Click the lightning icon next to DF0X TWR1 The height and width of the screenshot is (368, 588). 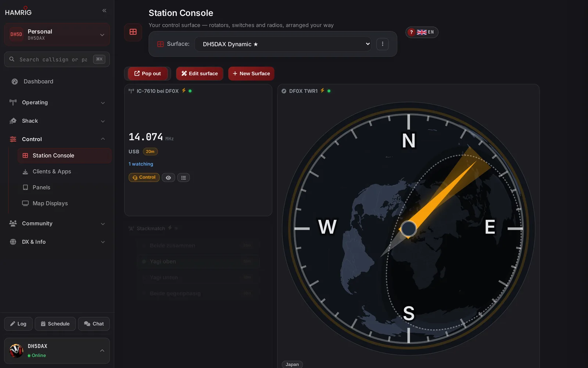322,91
